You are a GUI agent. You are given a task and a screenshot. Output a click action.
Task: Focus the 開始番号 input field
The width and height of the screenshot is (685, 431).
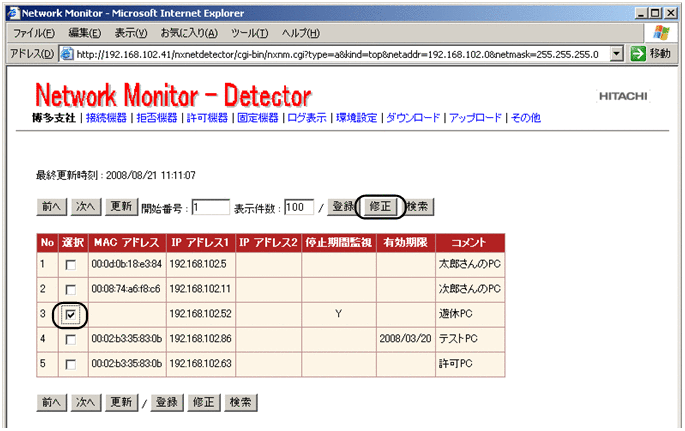[211, 207]
